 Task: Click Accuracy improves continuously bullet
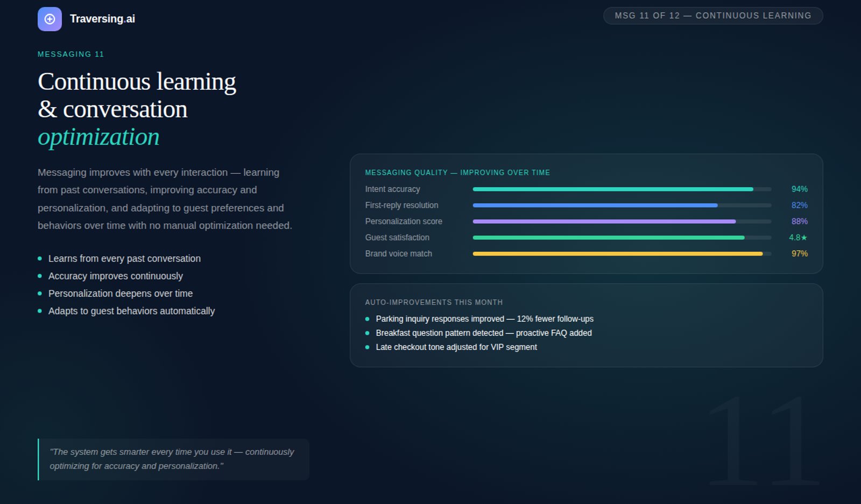coord(116,276)
